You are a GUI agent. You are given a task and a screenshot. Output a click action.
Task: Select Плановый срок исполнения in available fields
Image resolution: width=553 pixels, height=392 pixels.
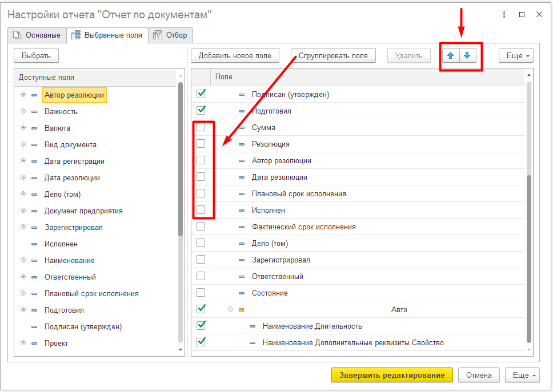(92, 294)
